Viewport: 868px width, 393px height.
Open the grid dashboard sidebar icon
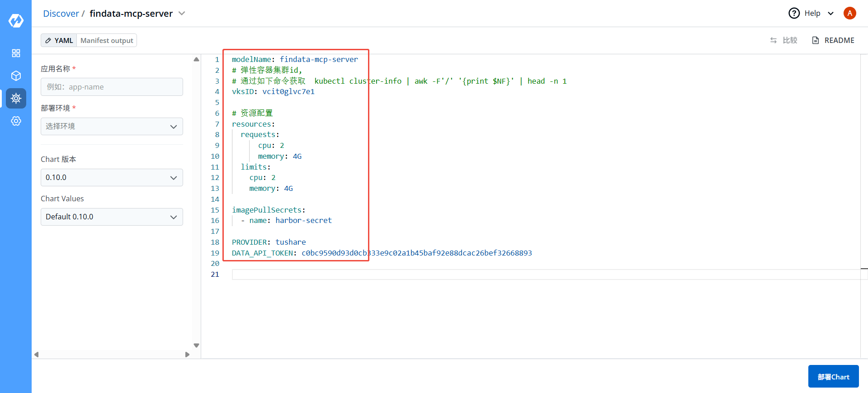tap(16, 53)
